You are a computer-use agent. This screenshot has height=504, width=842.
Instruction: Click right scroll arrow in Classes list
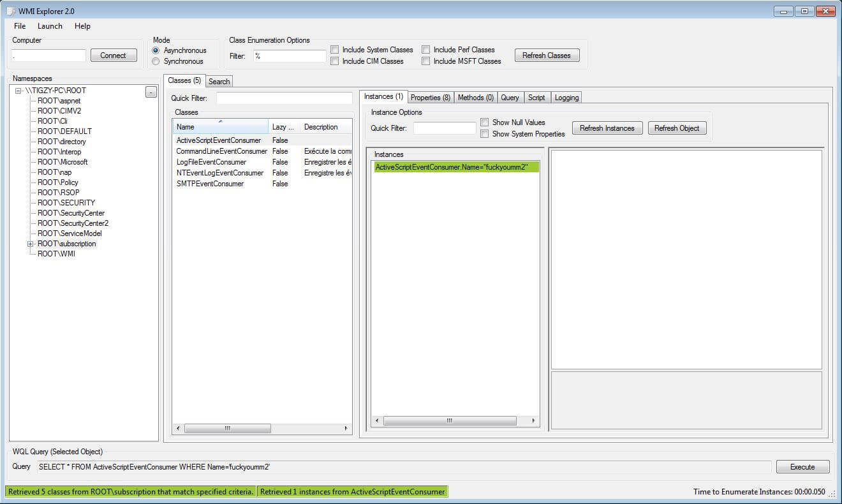[x=346, y=429]
